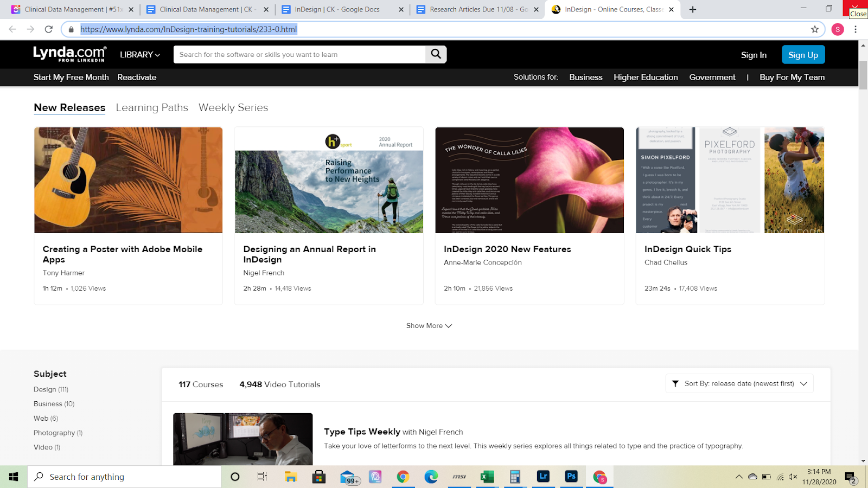Screen dimensions: 868x488
Task: Launch Microsoft Edge from the taskbar
Action: (431, 477)
